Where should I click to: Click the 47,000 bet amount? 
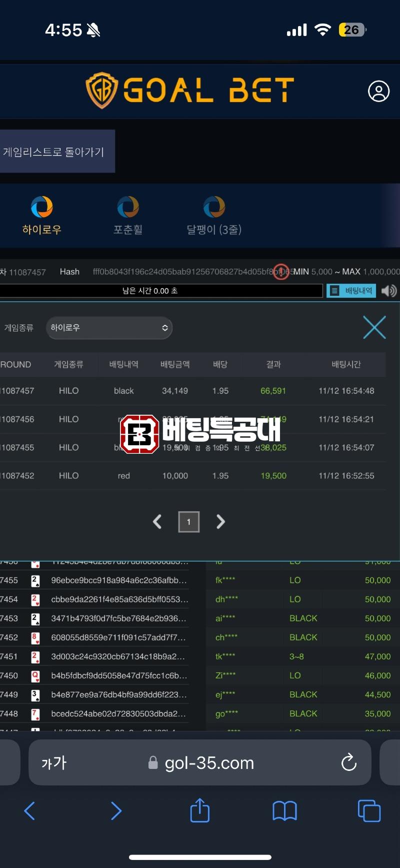[377, 656]
